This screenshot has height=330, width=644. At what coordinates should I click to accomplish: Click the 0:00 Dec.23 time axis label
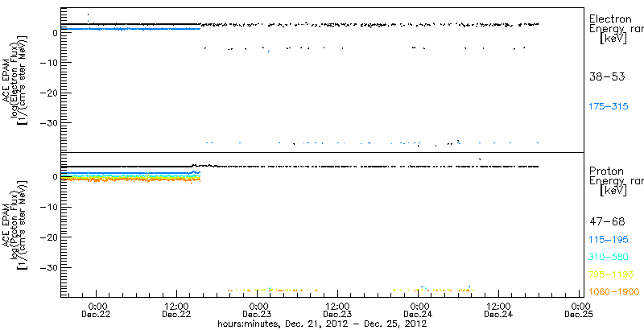coord(257,310)
